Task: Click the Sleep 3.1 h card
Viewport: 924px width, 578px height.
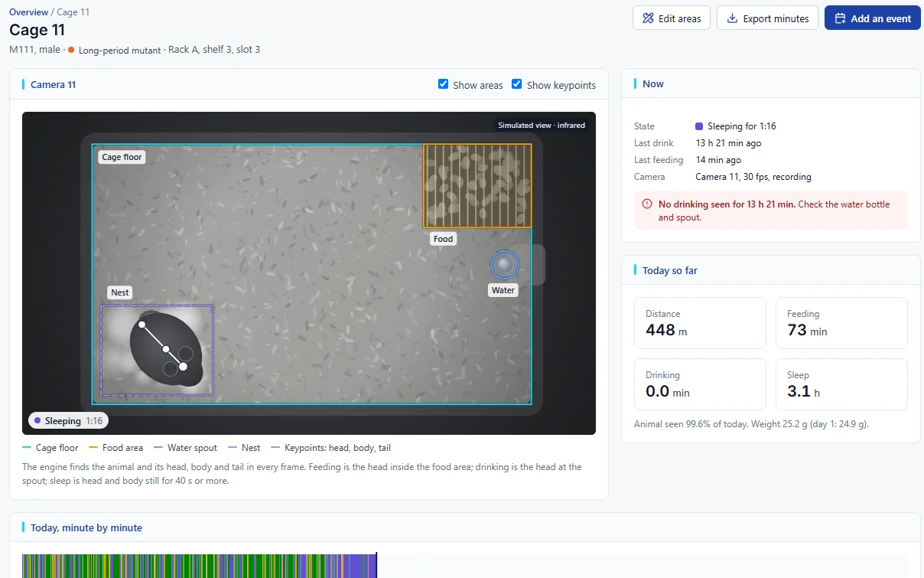Action: tap(841, 384)
